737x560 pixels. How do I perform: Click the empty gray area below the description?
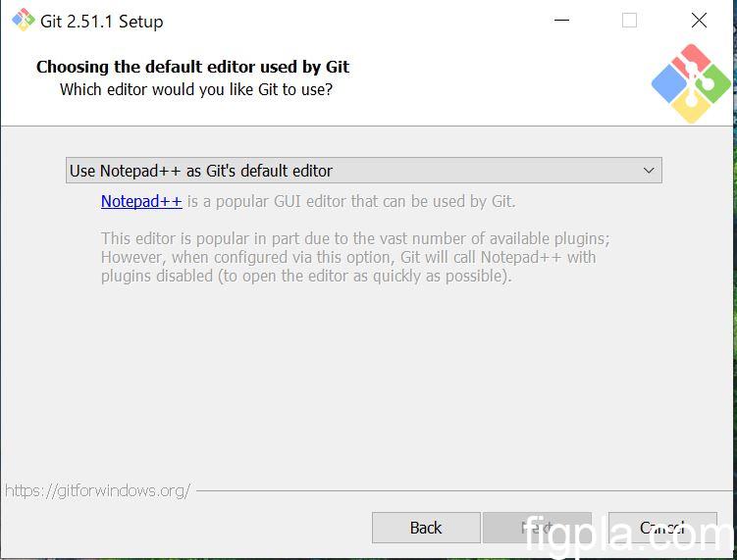(368, 392)
